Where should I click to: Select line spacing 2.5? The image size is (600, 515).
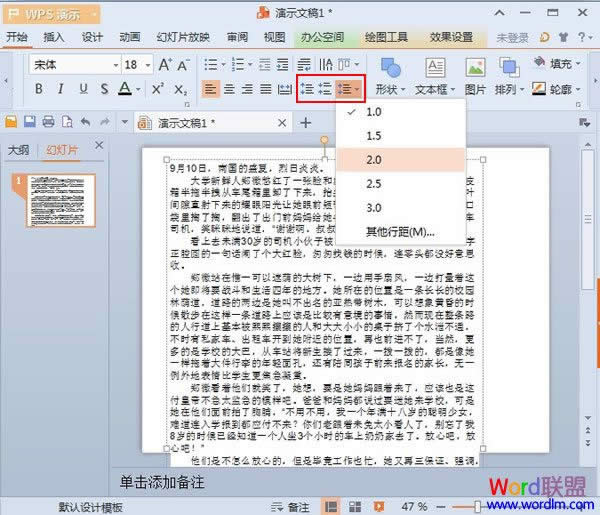coord(401,184)
